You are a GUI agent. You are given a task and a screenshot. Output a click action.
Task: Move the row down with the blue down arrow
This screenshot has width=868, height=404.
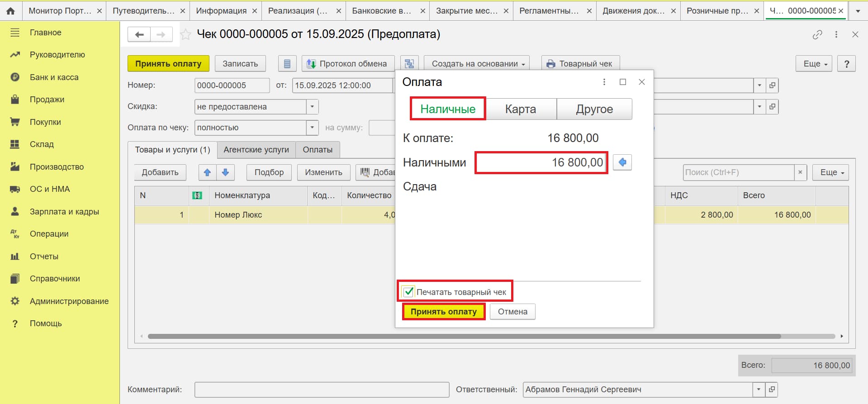[x=225, y=172]
